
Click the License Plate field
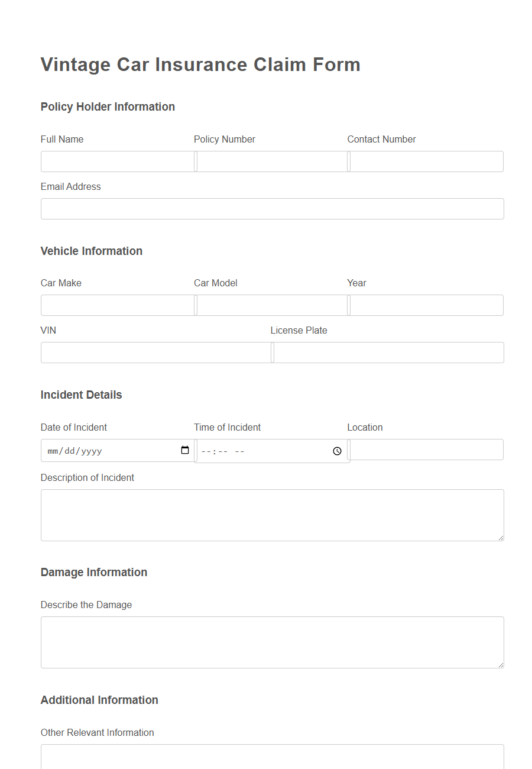(388, 352)
